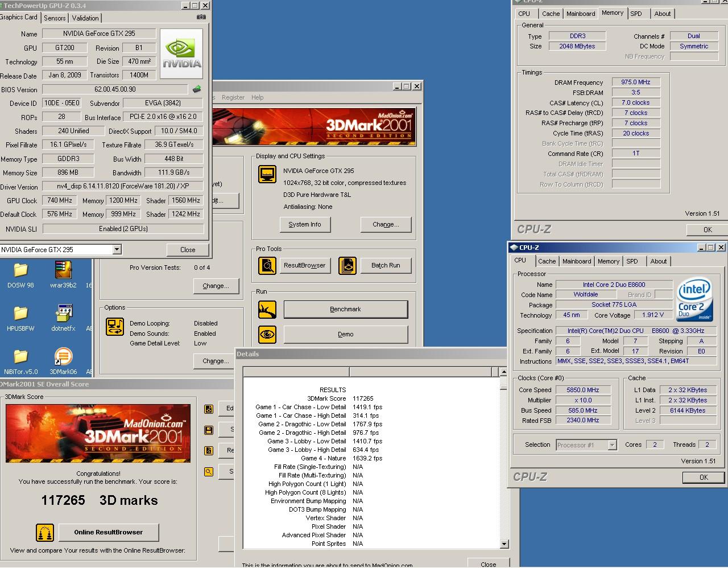Screen dimensions: 728x568
Task: Click the GPU-Z screenshot camera icon
Action: tap(201, 17)
